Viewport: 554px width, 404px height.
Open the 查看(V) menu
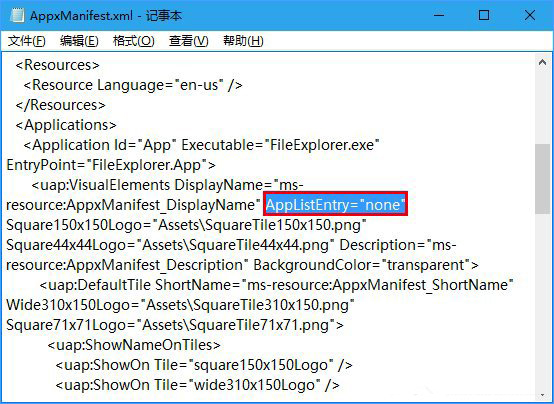pos(188,41)
